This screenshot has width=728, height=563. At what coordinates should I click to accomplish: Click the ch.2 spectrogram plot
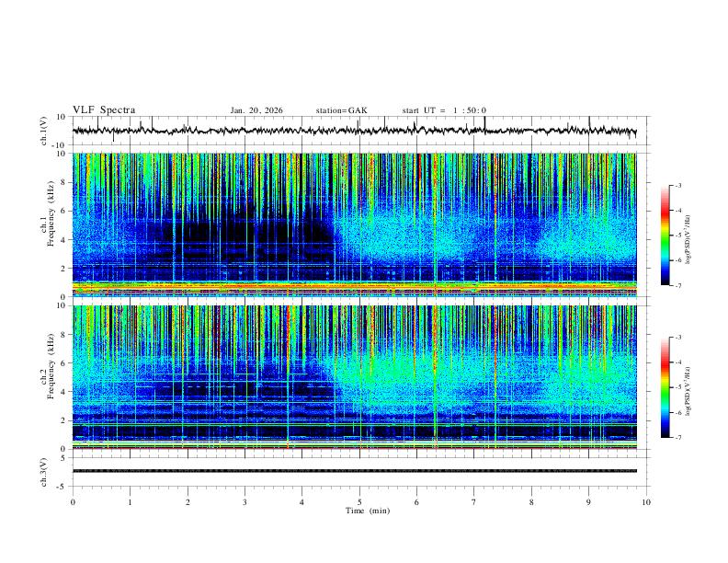point(355,377)
